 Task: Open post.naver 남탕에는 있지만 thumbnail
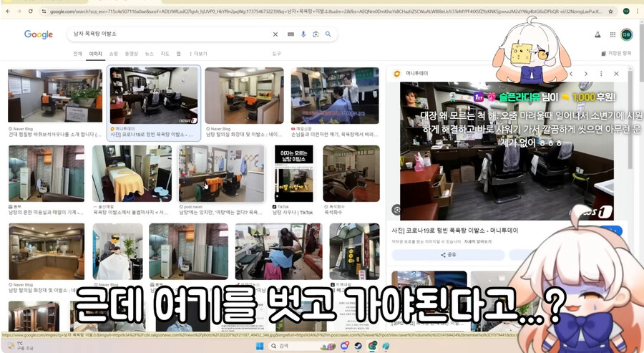(222, 173)
